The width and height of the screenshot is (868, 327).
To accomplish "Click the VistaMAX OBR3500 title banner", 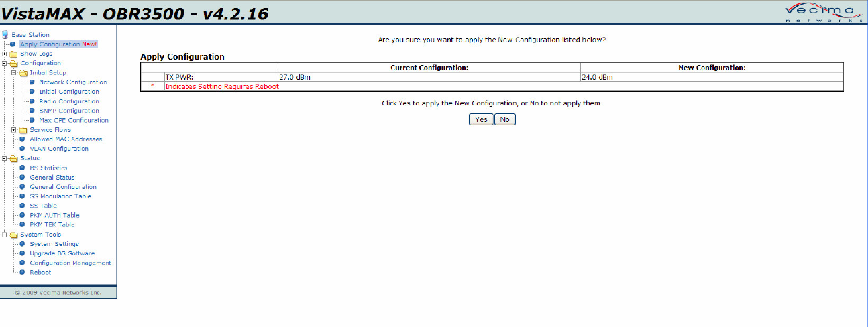I will point(135,13).
